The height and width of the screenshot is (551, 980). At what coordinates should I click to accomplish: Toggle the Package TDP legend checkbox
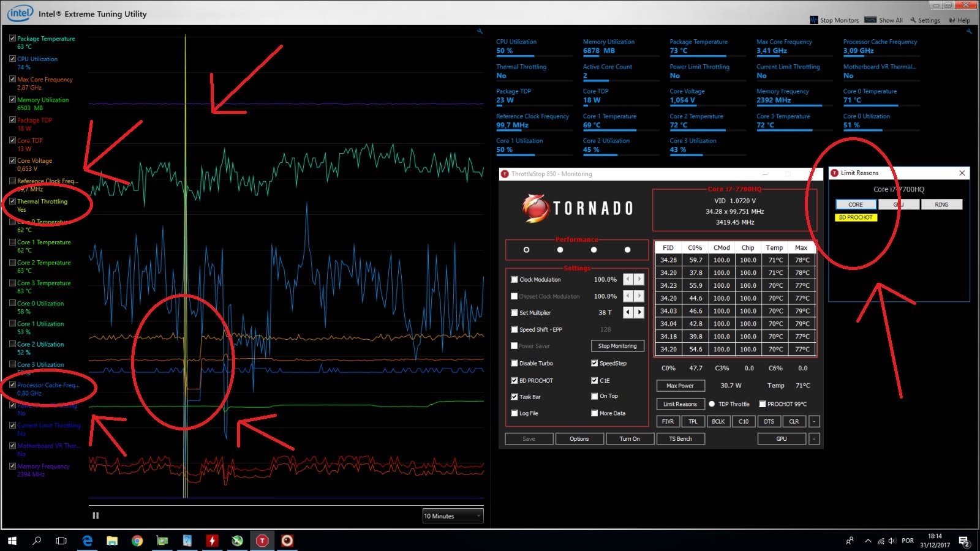click(12, 120)
